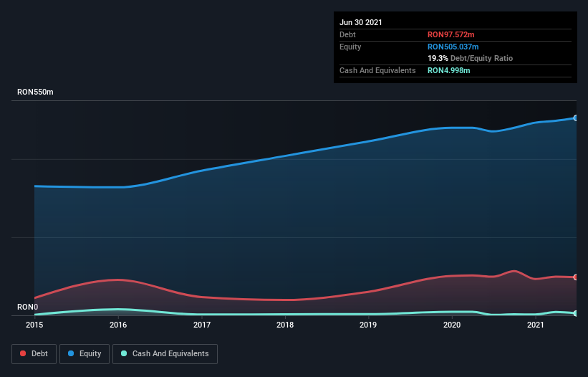Click the Debt row label in tooltip
This screenshot has width=588, height=377.
[x=347, y=34]
